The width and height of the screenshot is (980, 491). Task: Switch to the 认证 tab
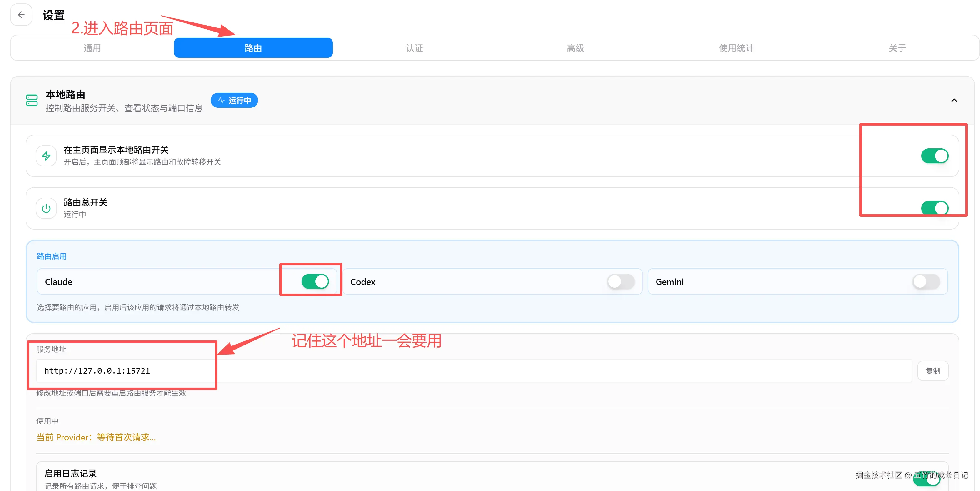click(414, 48)
